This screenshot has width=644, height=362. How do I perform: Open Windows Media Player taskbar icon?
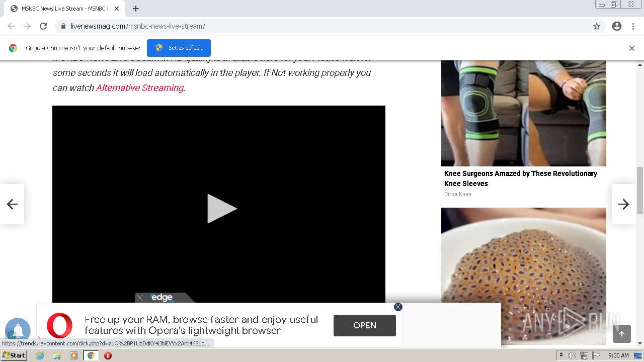point(74,355)
